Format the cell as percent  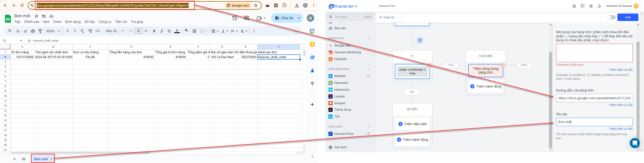[x=75, y=31]
